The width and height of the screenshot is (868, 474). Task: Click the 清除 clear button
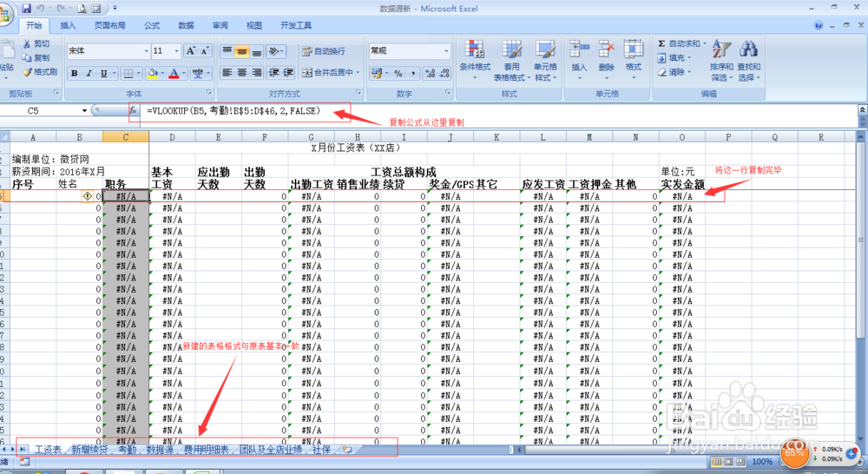click(x=672, y=72)
